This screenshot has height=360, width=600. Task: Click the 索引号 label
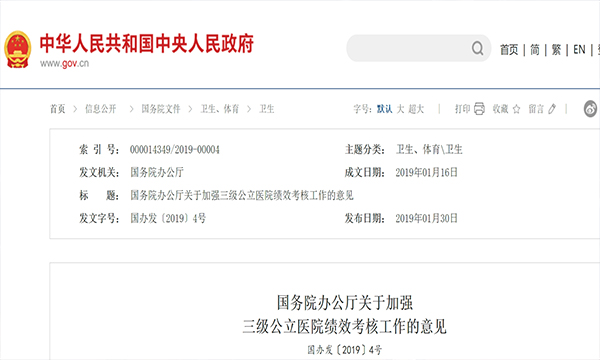coord(99,150)
